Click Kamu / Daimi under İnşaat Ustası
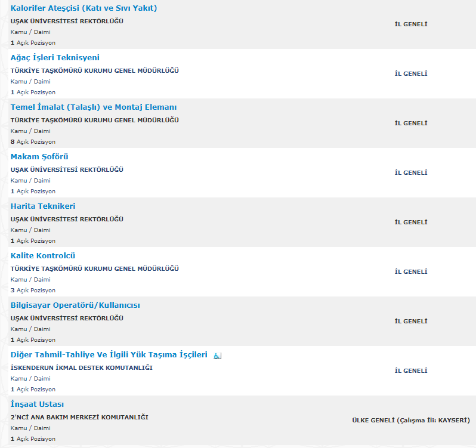The image size is (476, 448). pyautogui.click(x=30, y=428)
